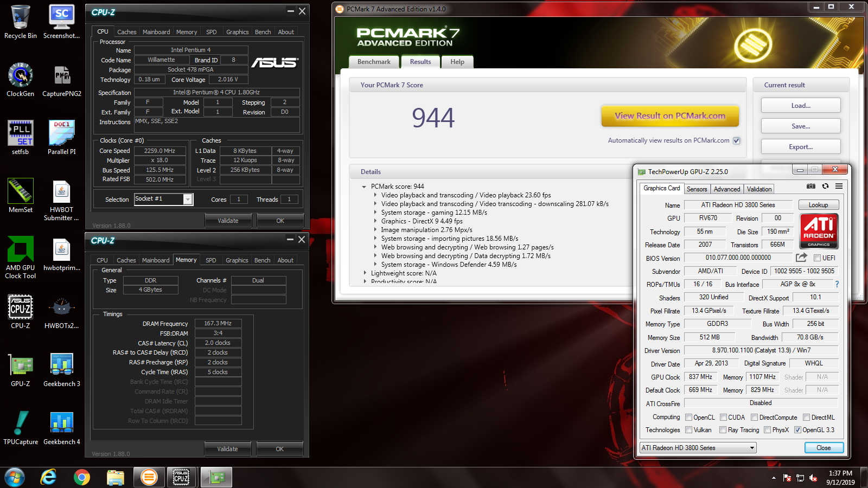The width and height of the screenshot is (868, 488).
Task: Open Geekbench 3 desktop shortcut
Action: pos(62,370)
